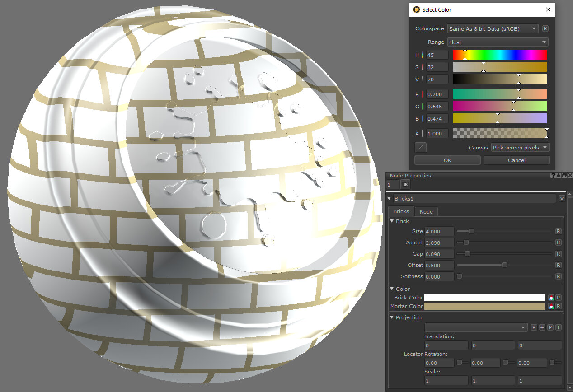
Task: Open the Range Float dropdown
Action: [498, 42]
